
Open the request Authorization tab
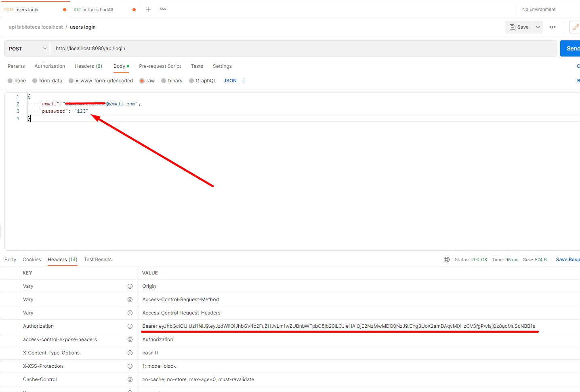(x=50, y=66)
